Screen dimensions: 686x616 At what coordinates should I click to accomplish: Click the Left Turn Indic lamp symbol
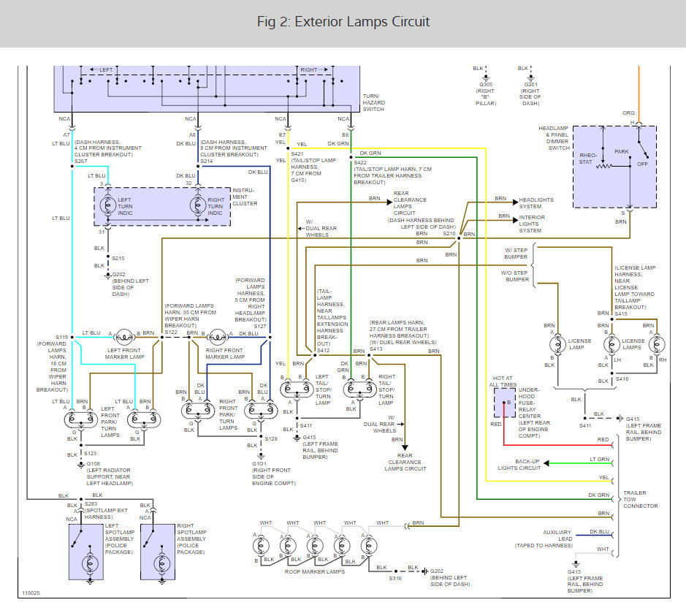[x=107, y=205]
